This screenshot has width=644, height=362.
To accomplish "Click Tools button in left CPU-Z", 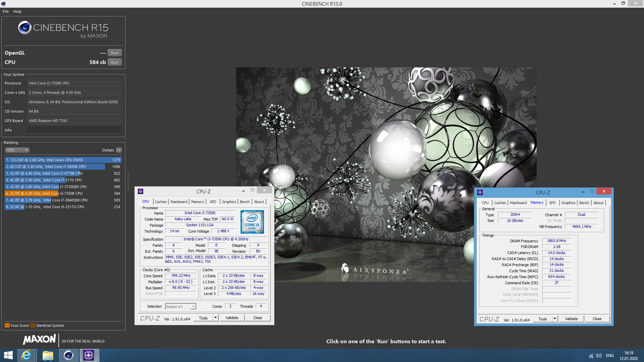I will pyautogui.click(x=203, y=318).
